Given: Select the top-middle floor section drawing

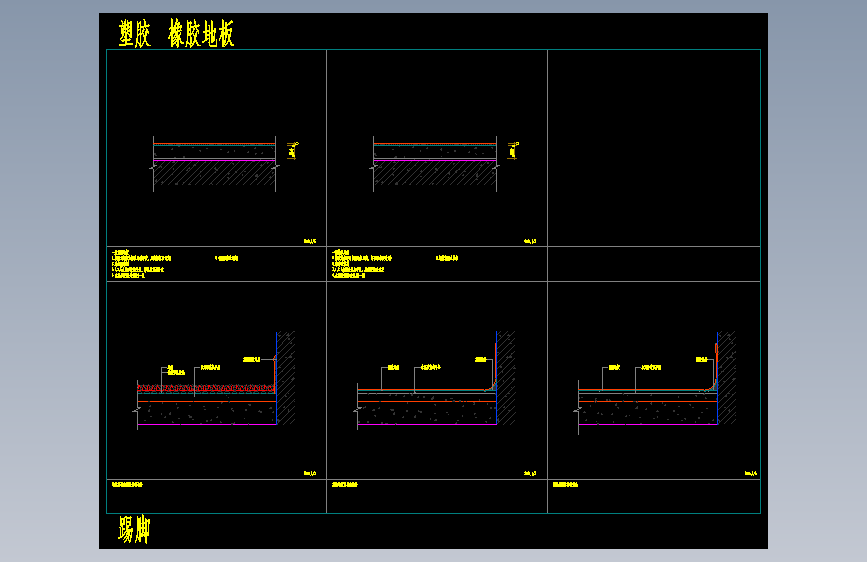Looking at the screenshot, I should pyautogui.click(x=435, y=164).
